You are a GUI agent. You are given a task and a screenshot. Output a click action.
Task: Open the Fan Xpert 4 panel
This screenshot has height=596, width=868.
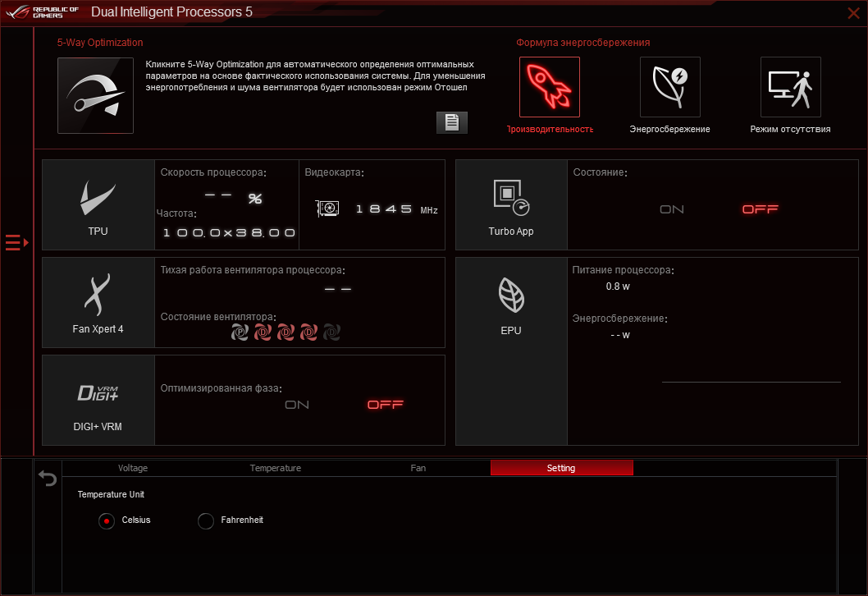coord(98,302)
